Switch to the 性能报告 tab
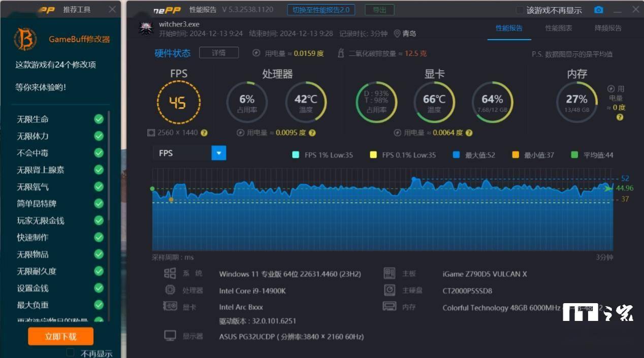 click(x=509, y=28)
